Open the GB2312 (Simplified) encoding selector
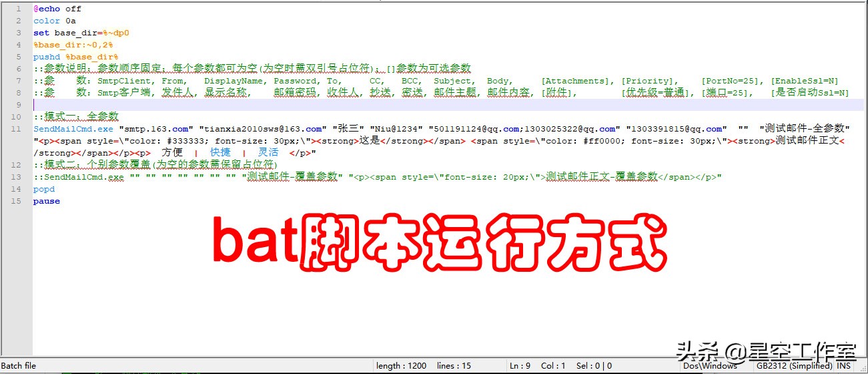 pyautogui.click(x=794, y=366)
